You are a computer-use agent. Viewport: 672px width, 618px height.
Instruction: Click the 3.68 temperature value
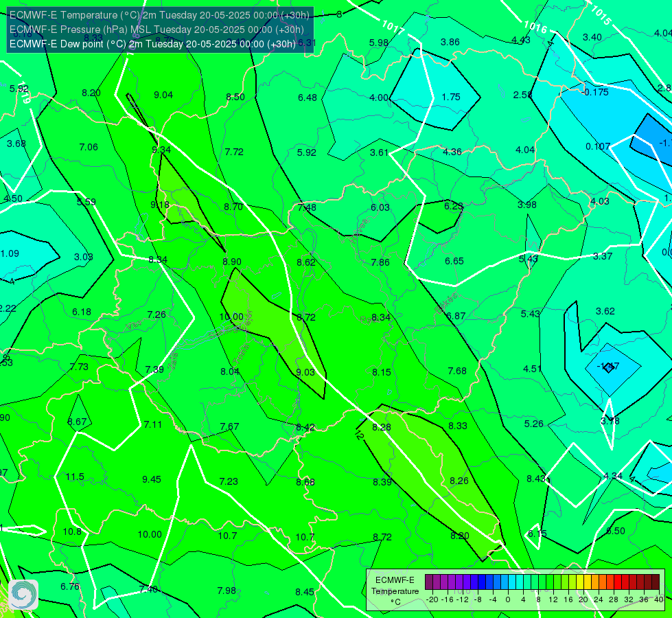pyautogui.click(x=16, y=144)
